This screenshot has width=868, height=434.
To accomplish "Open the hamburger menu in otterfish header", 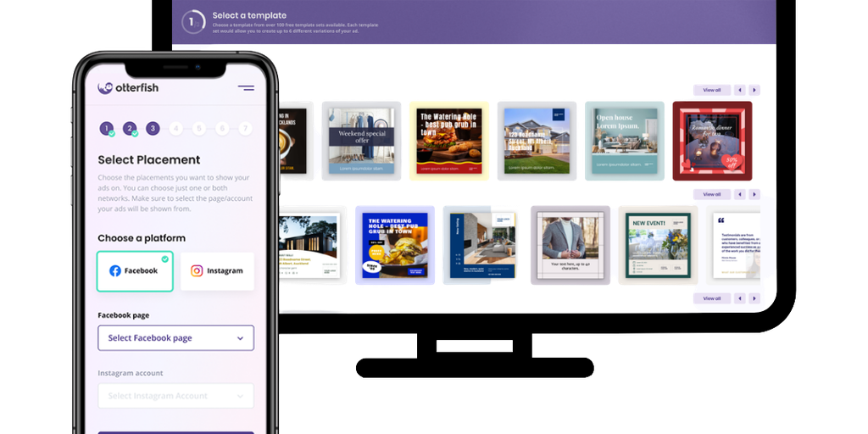I will point(246,87).
